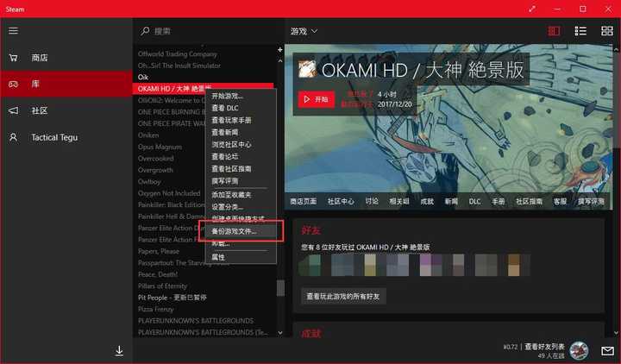621x364 pixels.
Task: Select Offworld Trading Company in game list
Action: [x=178, y=53]
